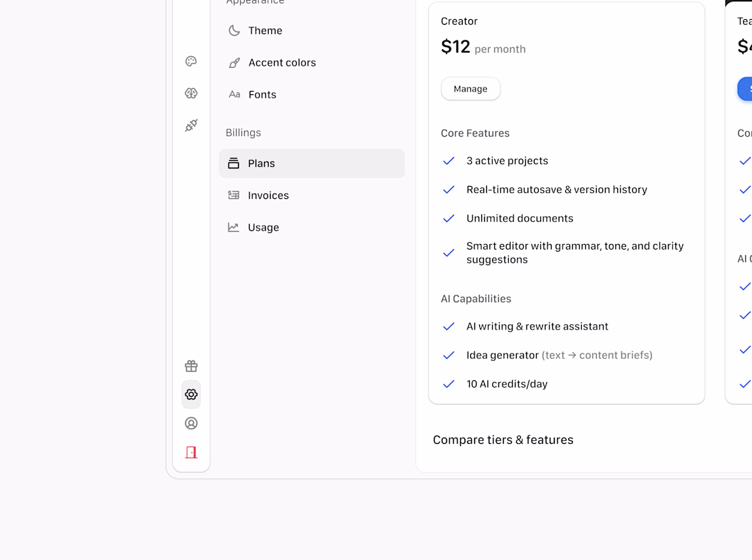The image size is (752, 560).
Task: Go to Fonts settings
Action: pos(262,95)
